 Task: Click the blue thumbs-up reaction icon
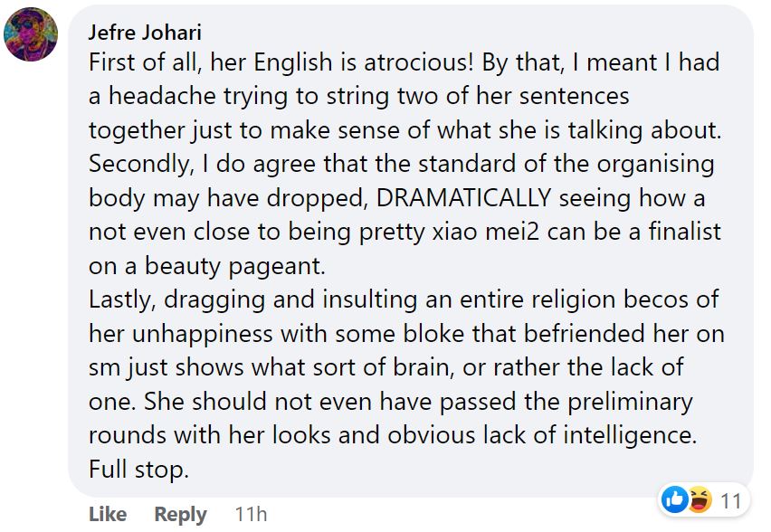(x=675, y=499)
